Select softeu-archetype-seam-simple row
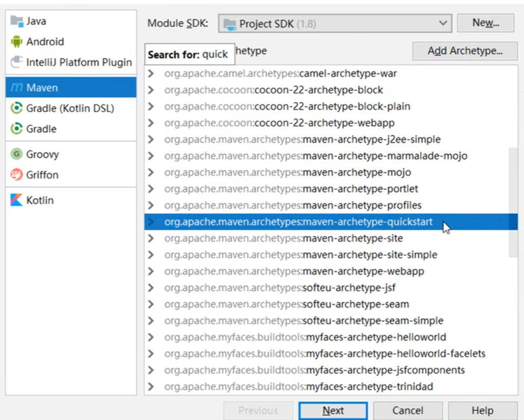This screenshot has width=524, height=420. pyautogui.click(x=331, y=321)
